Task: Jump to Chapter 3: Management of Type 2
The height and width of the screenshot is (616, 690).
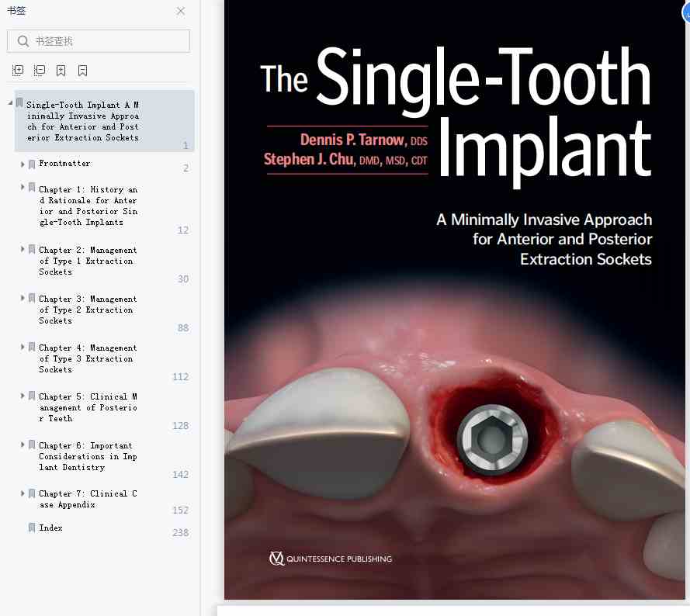Action: 88,310
